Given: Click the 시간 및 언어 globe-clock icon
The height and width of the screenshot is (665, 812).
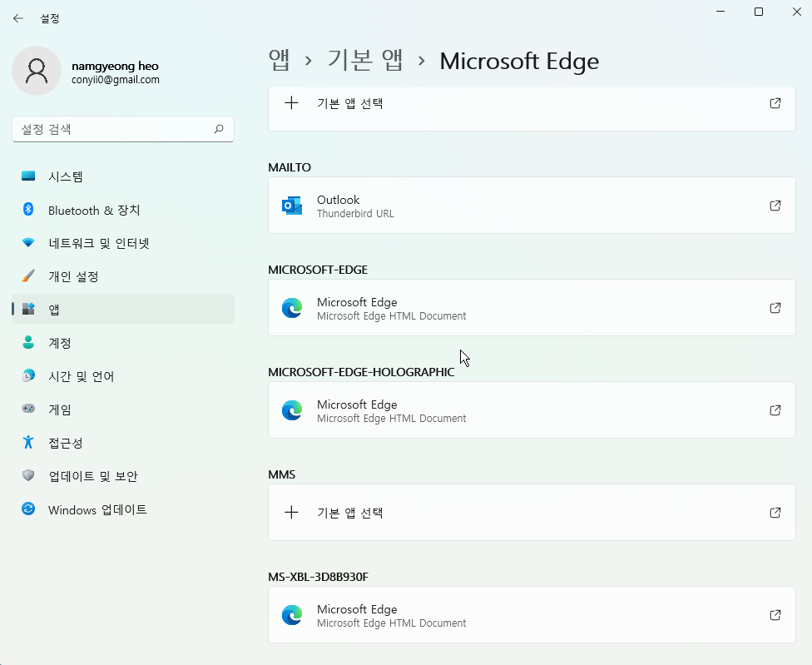Looking at the screenshot, I should tap(28, 375).
